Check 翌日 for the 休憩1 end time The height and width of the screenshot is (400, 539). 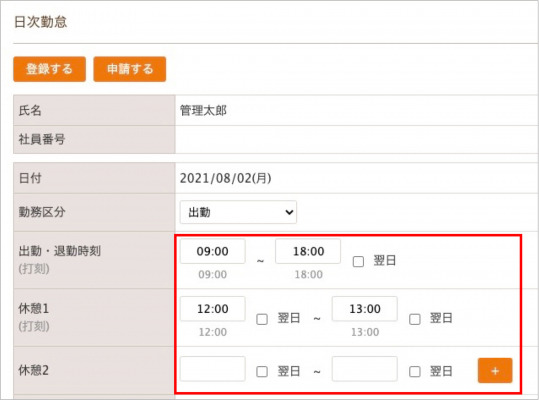[415, 319]
